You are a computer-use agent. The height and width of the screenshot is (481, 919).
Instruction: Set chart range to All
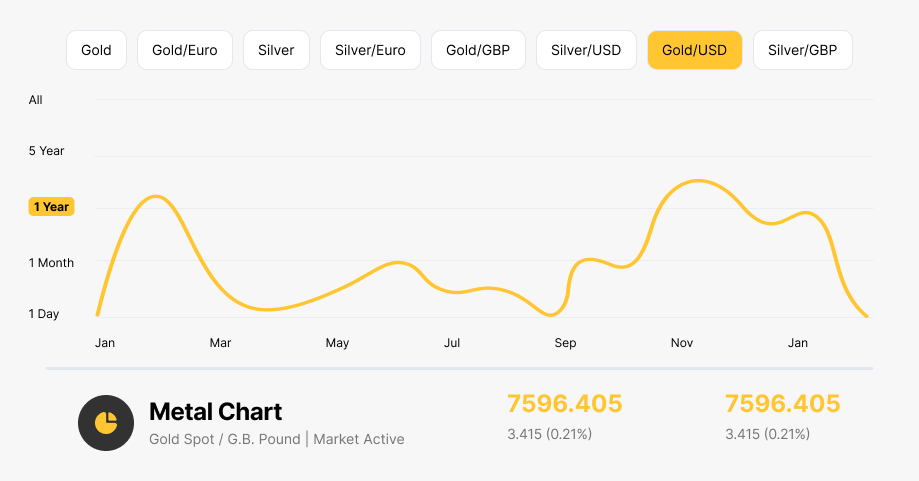coord(36,100)
